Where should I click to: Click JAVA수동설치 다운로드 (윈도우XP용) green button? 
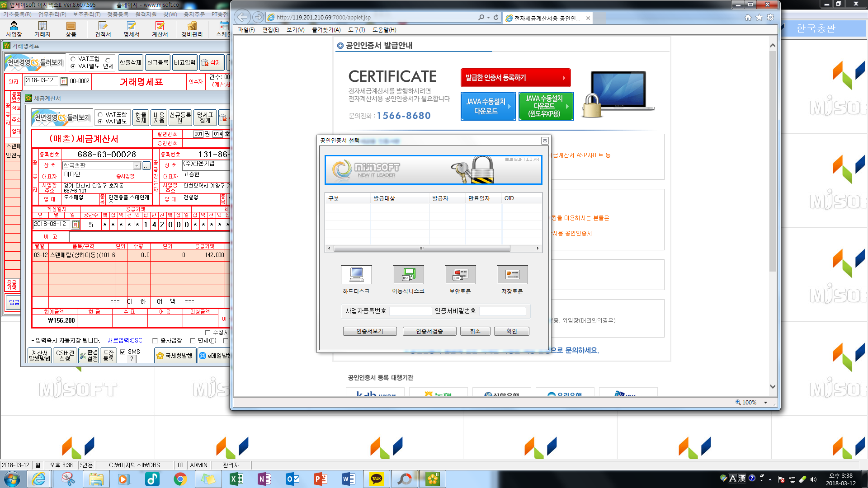[x=547, y=106]
